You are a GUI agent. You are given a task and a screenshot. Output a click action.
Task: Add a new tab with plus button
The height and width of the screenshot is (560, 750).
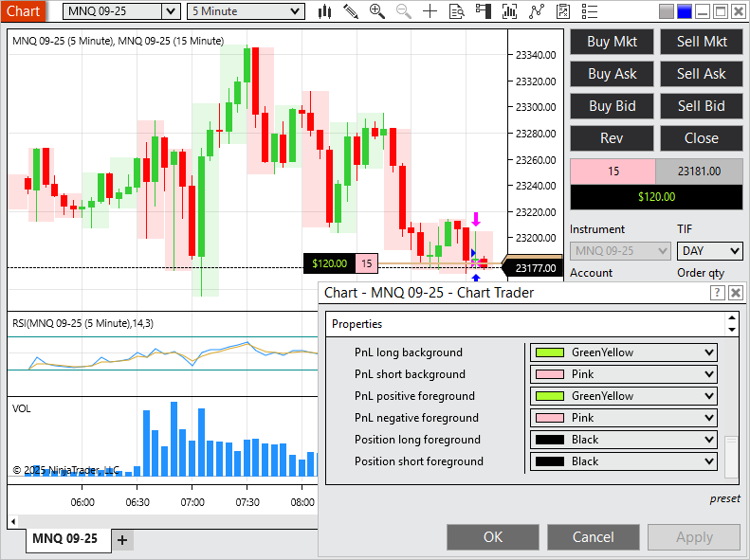[122, 540]
